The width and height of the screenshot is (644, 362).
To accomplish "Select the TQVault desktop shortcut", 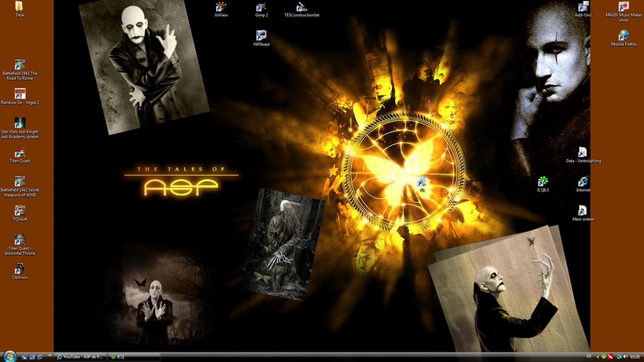I will click(x=20, y=212).
